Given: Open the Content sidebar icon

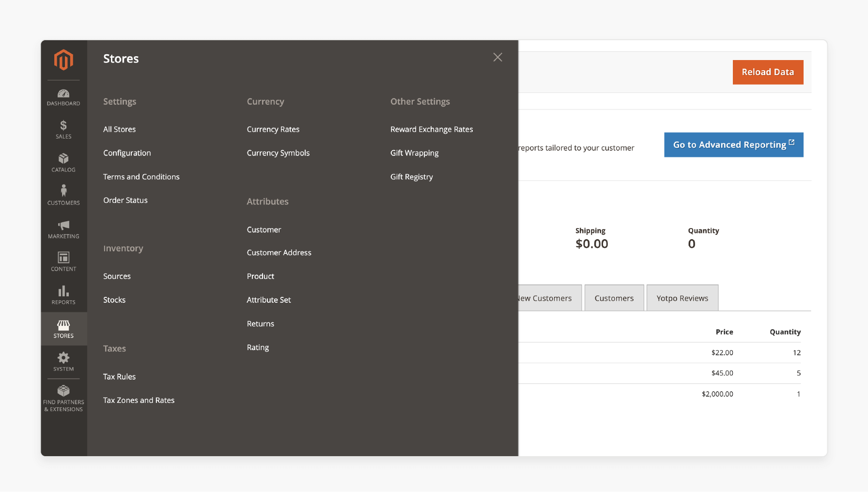Looking at the screenshot, I should point(63,262).
